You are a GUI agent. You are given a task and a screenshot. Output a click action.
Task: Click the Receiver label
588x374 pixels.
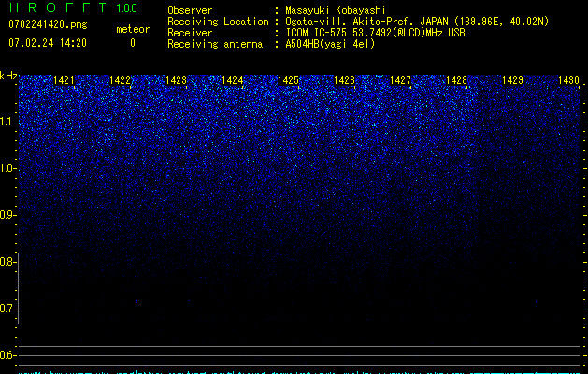pyautogui.click(x=190, y=33)
